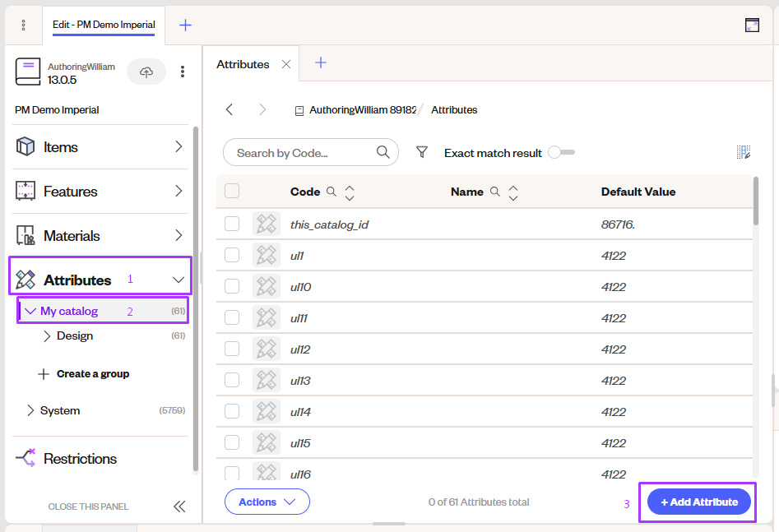Click the 86716. default value cell

click(x=618, y=224)
